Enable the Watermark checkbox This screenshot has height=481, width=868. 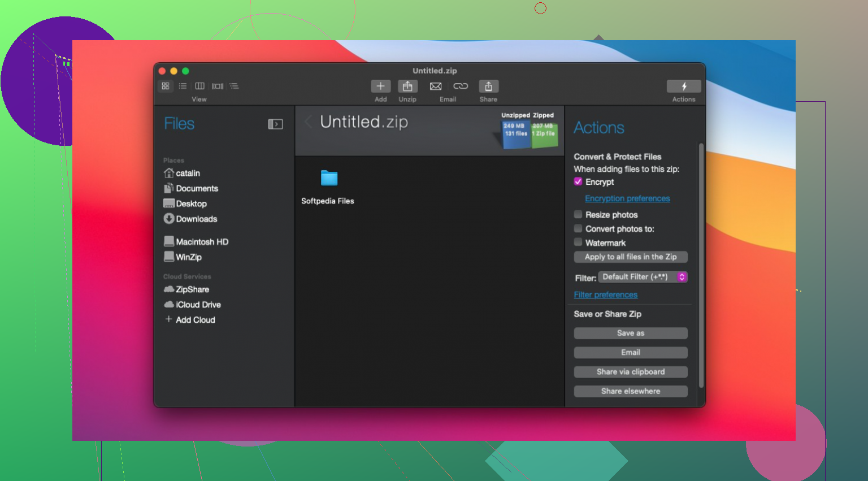pos(578,242)
